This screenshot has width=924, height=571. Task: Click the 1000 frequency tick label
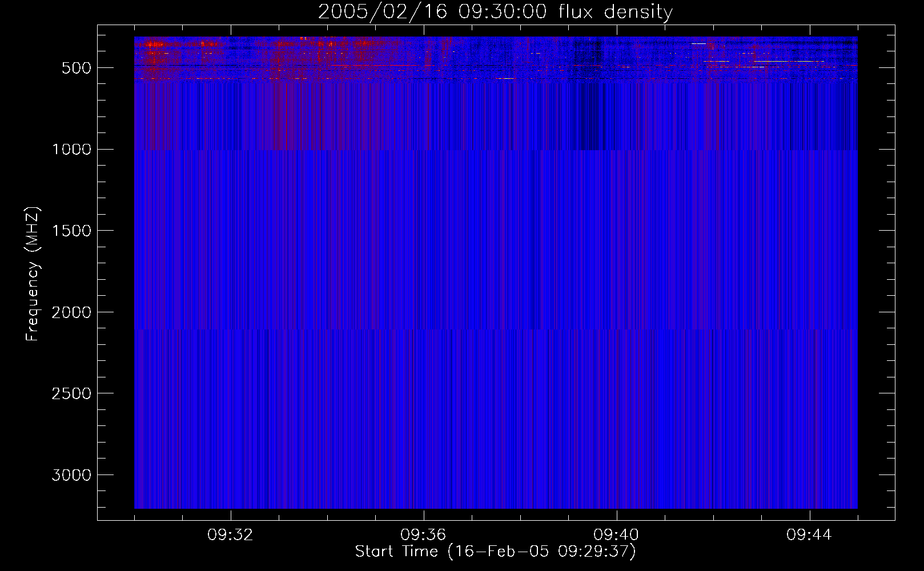click(x=71, y=150)
